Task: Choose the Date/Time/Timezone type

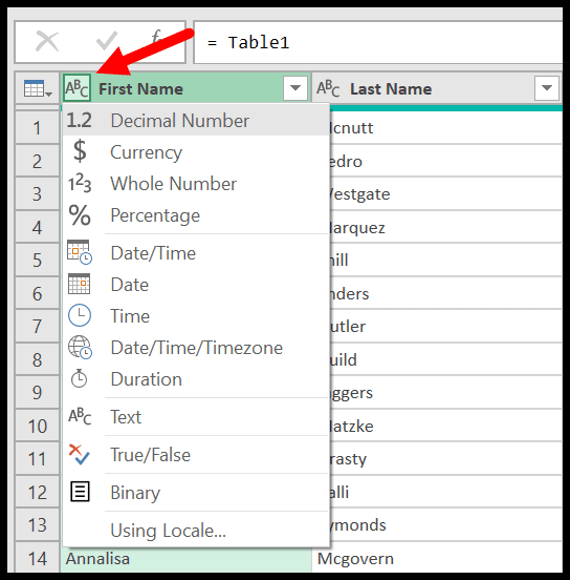Action: (x=196, y=348)
